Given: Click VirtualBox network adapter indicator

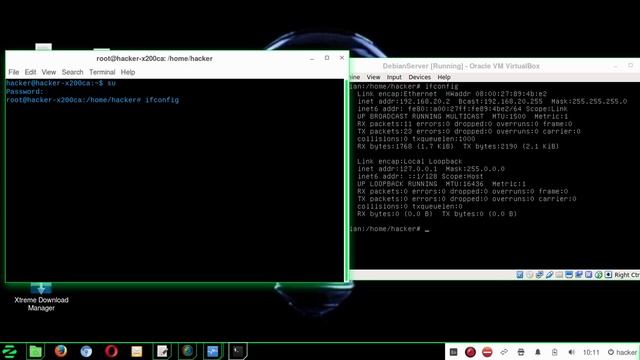Looking at the screenshot, I should coord(539,275).
